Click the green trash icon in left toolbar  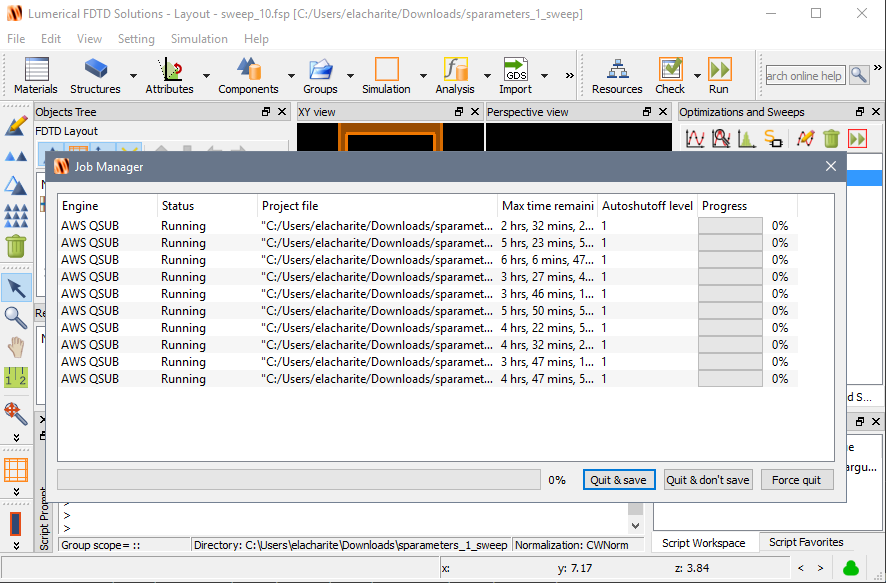[16, 246]
